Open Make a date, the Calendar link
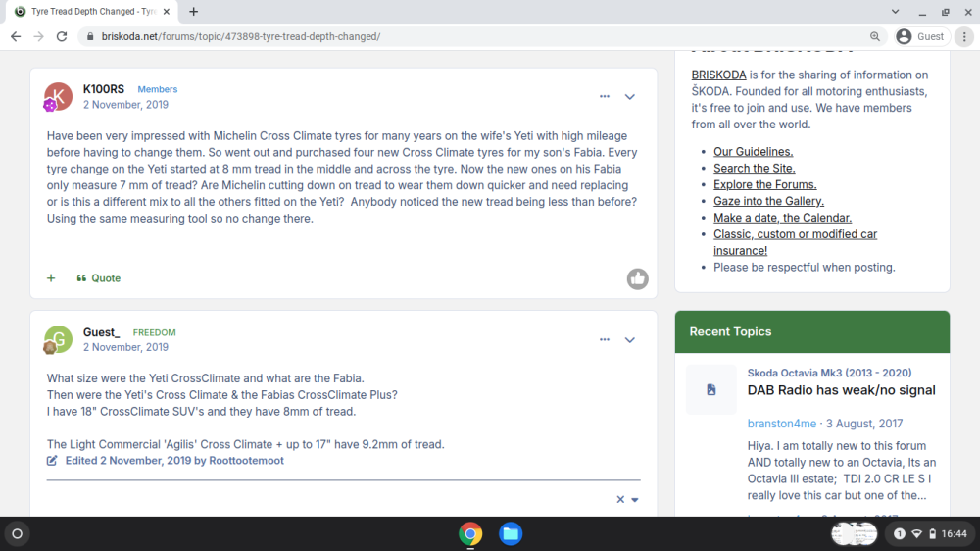The width and height of the screenshot is (980, 551). [782, 218]
